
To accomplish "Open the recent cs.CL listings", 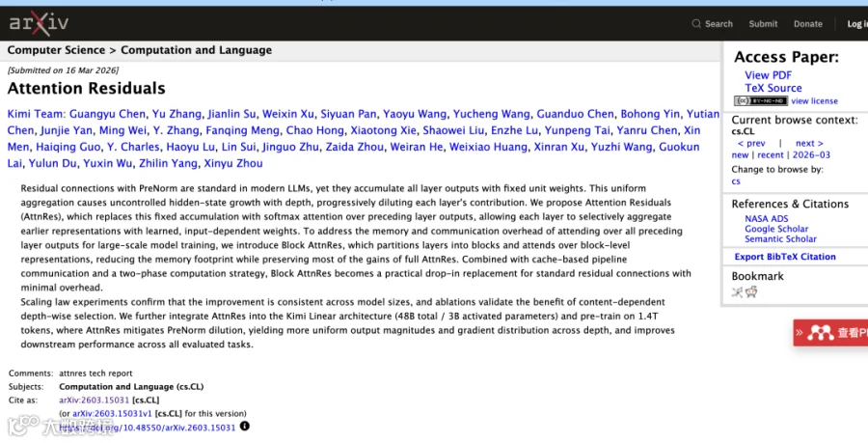I will click(x=771, y=155).
